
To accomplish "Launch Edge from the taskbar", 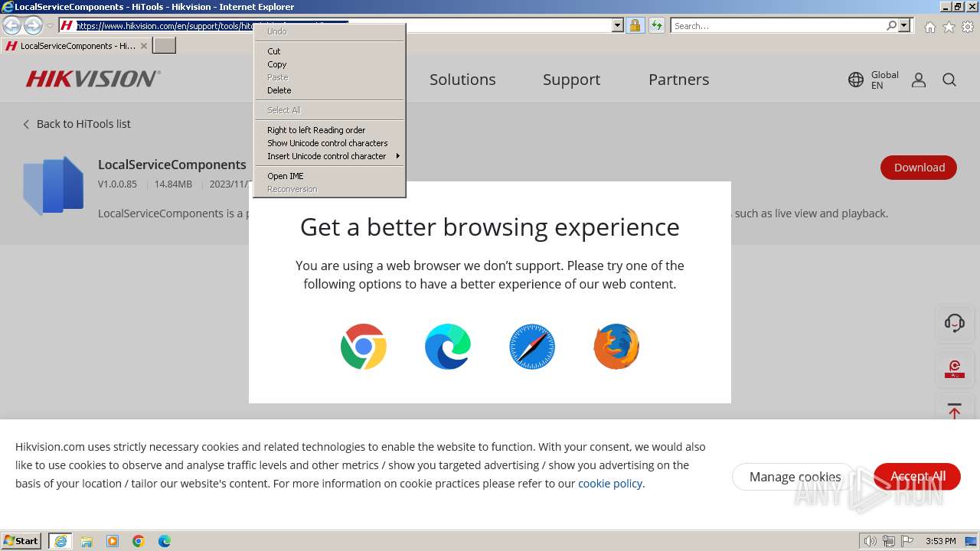I will pyautogui.click(x=165, y=541).
